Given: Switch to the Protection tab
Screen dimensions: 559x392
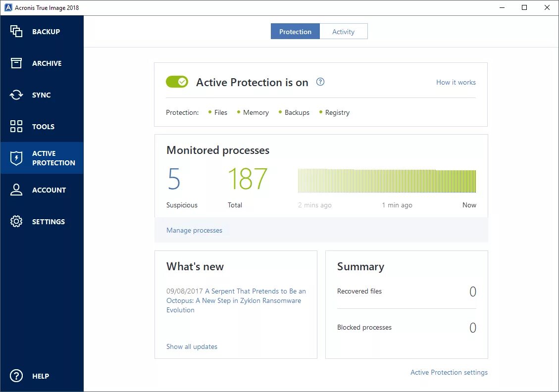Looking at the screenshot, I should (x=295, y=31).
